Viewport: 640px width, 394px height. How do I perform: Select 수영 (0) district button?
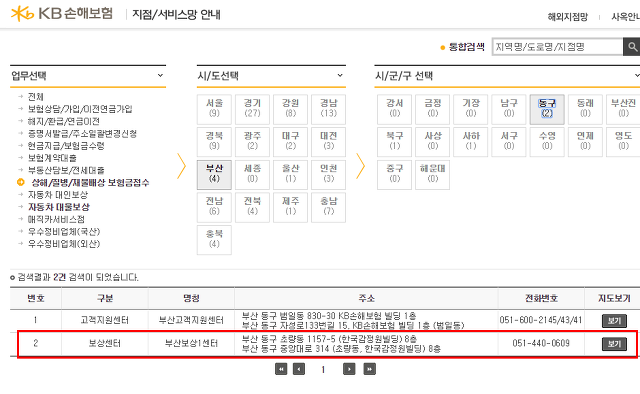(x=547, y=142)
